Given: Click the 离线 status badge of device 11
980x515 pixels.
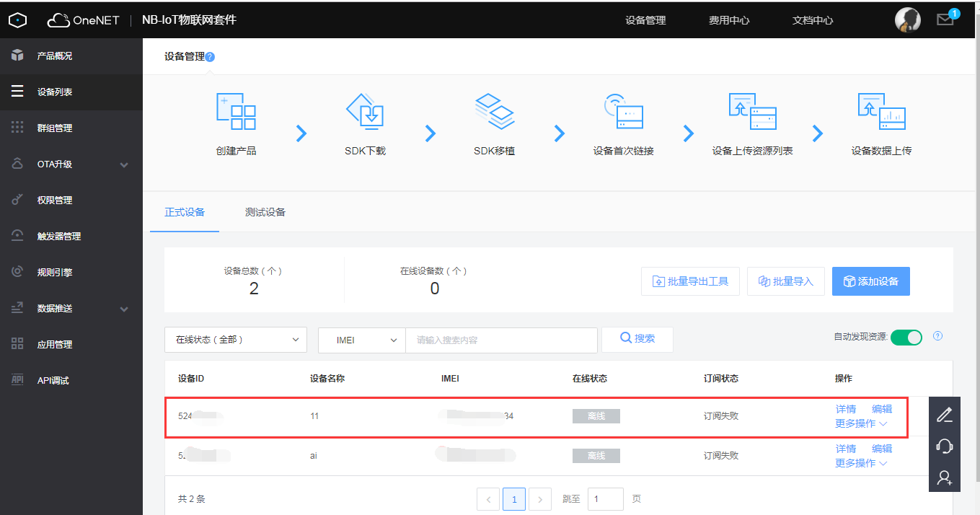Looking at the screenshot, I should [x=596, y=416].
